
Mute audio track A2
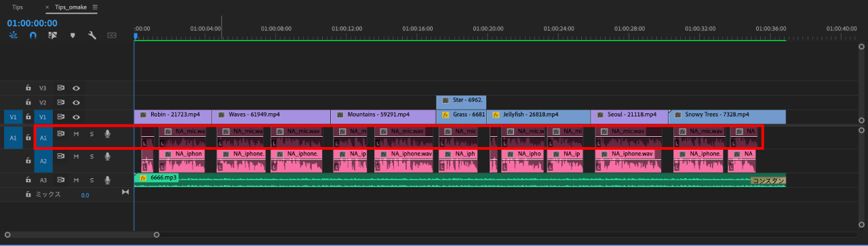[77, 157]
